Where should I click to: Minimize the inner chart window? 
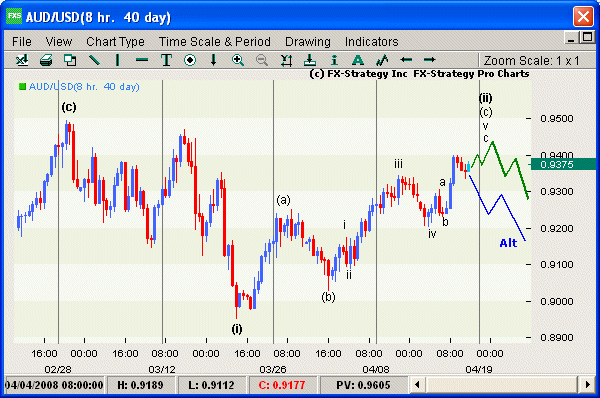(x=571, y=38)
